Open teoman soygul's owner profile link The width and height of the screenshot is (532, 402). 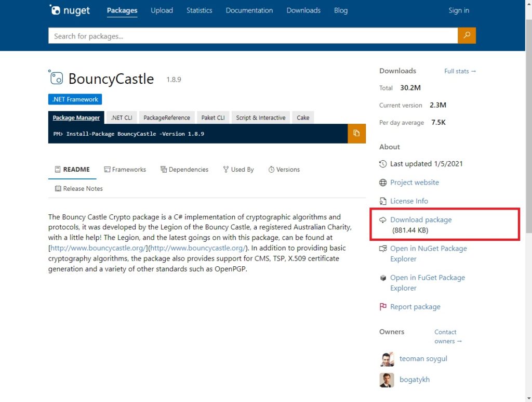coord(423,359)
